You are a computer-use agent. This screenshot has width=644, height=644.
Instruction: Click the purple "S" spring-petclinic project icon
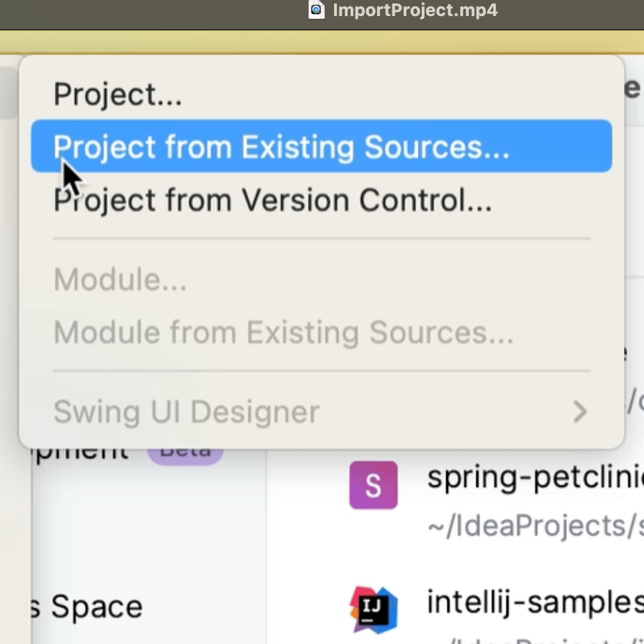point(373,485)
